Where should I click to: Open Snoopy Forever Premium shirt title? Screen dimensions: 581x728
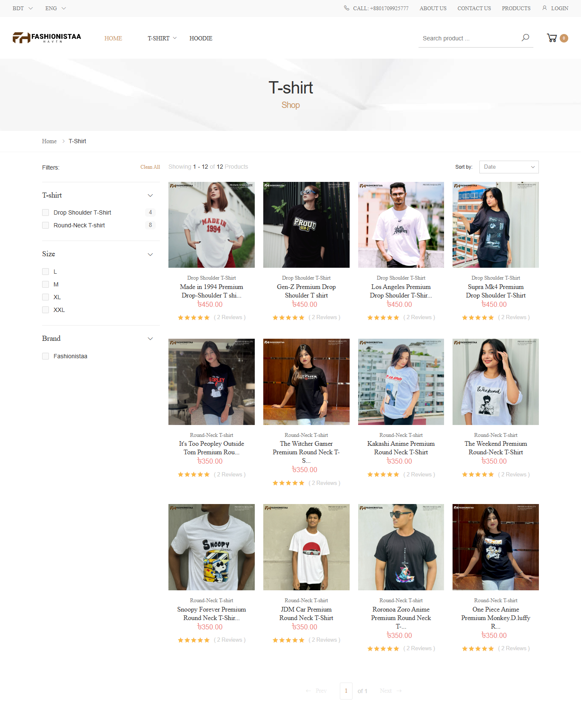(211, 614)
